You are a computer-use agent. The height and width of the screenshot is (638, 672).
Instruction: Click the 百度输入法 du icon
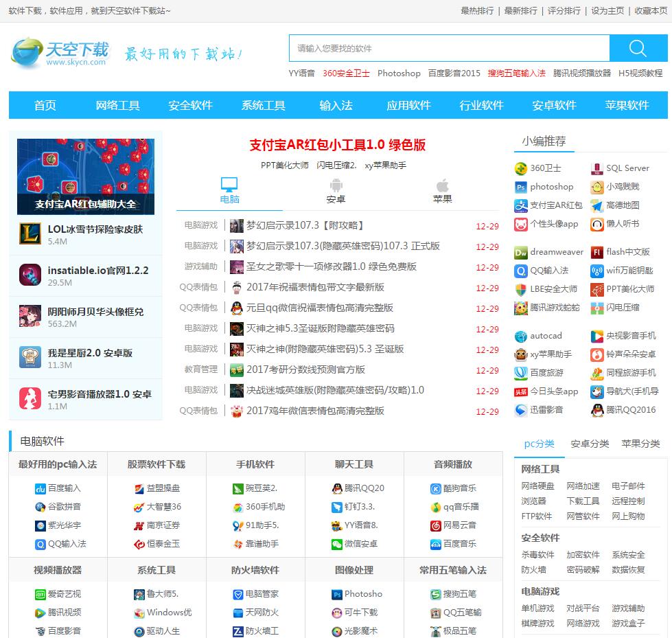pos(40,489)
